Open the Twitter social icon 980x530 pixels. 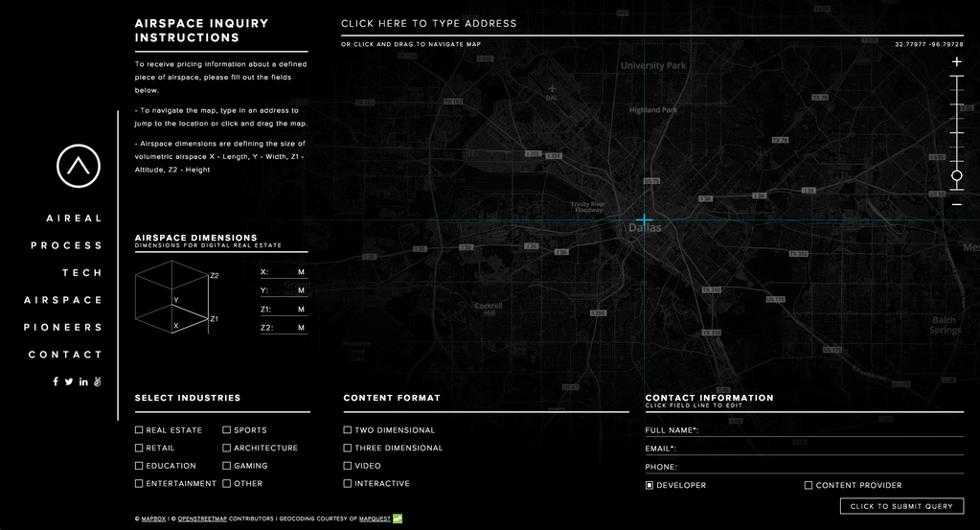point(69,381)
